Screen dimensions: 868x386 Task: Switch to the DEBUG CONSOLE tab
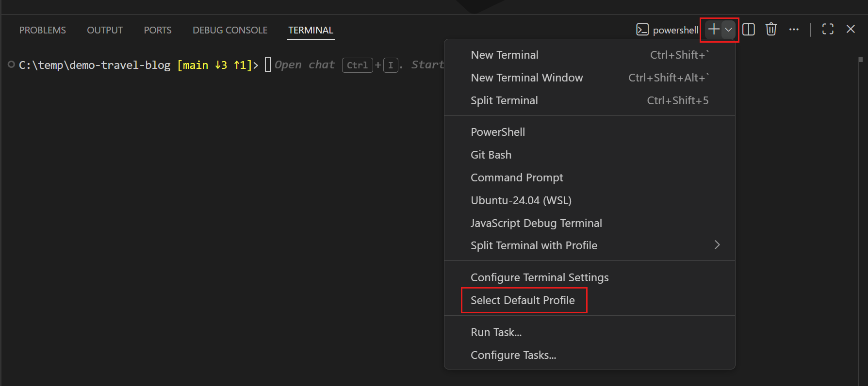coord(230,30)
